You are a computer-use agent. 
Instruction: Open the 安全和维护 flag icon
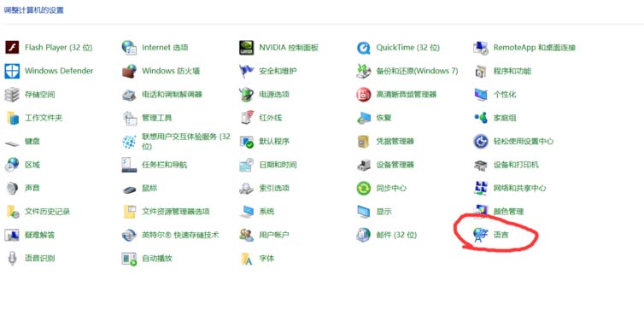coord(247,71)
